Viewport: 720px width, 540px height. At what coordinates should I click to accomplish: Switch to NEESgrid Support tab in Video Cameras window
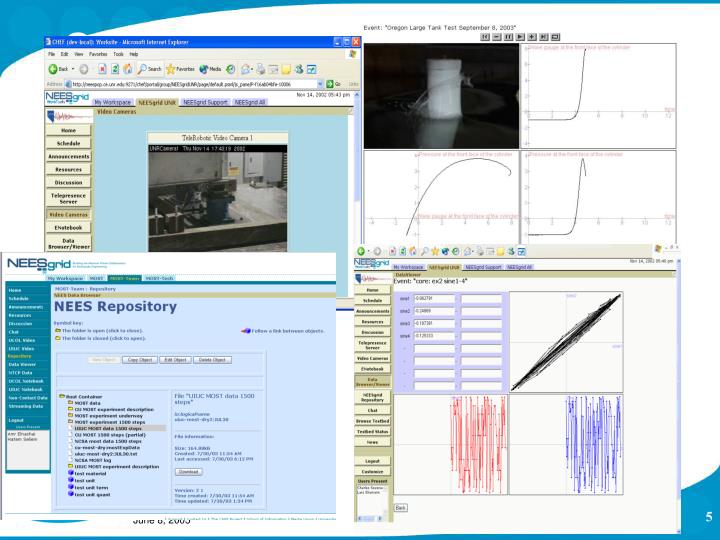coord(205,102)
